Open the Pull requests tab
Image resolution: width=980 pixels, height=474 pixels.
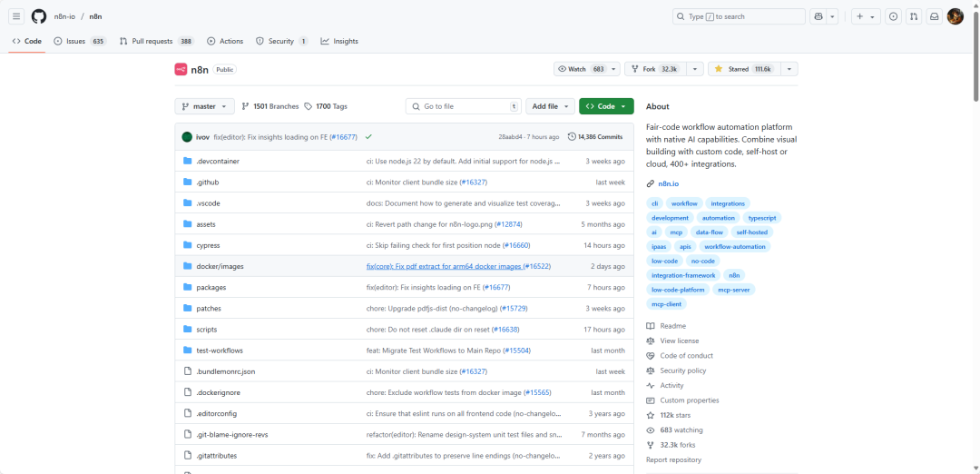pos(157,41)
